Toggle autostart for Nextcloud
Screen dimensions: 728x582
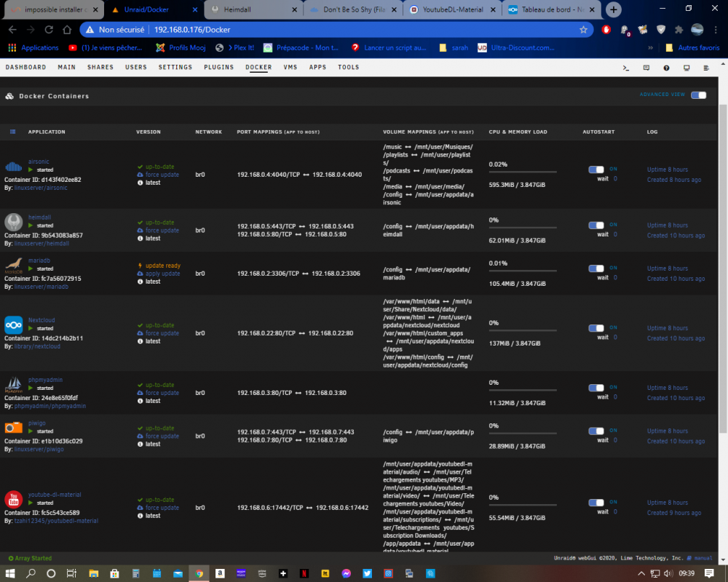click(596, 328)
